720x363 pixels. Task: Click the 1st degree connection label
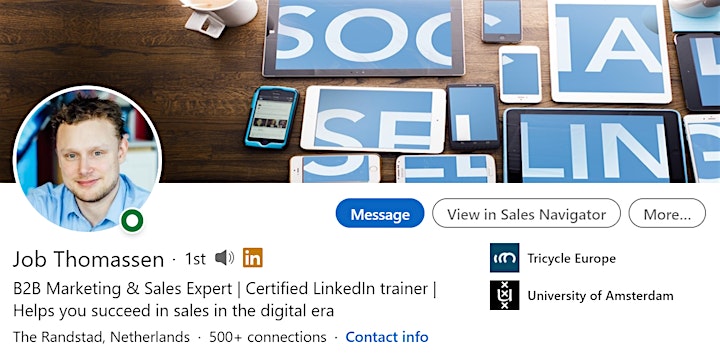click(x=195, y=259)
